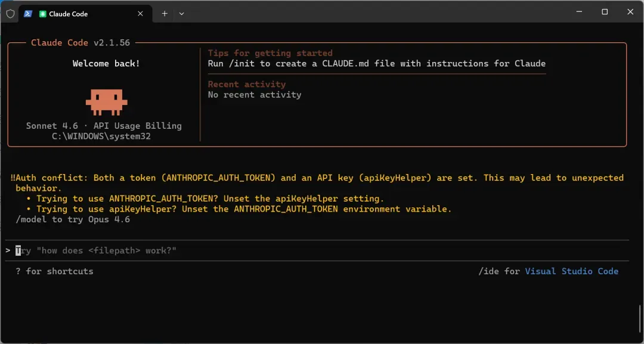The height and width of the screenshot is (344, 644).
Task: Close the Claude Code terminal tab
Action: coord(141,14)
